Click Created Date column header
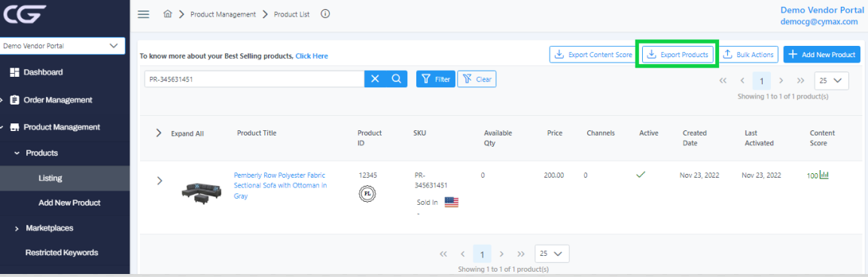The width and height of the screenshot is (868, 277). click(695, 138)
